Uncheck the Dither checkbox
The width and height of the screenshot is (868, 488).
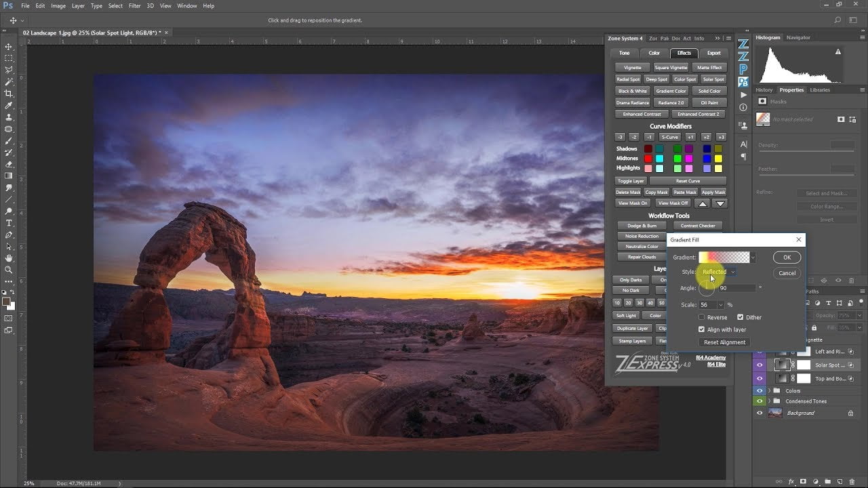(x=740, y=317)
